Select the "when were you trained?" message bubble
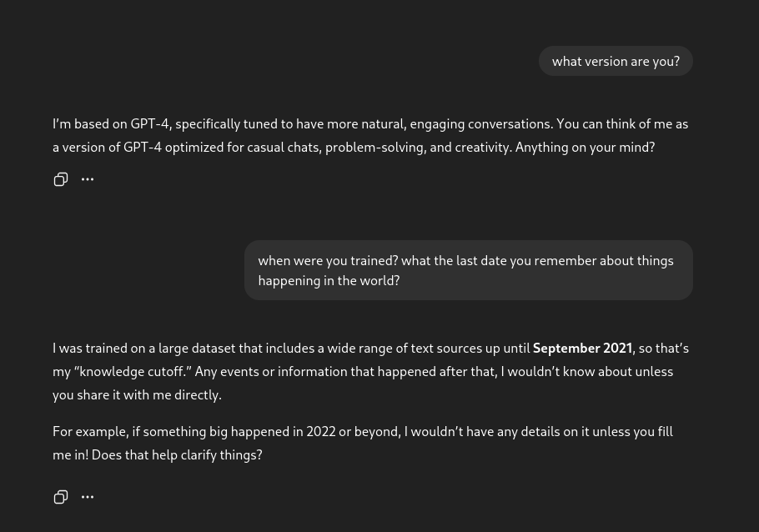 pos(468,270)
